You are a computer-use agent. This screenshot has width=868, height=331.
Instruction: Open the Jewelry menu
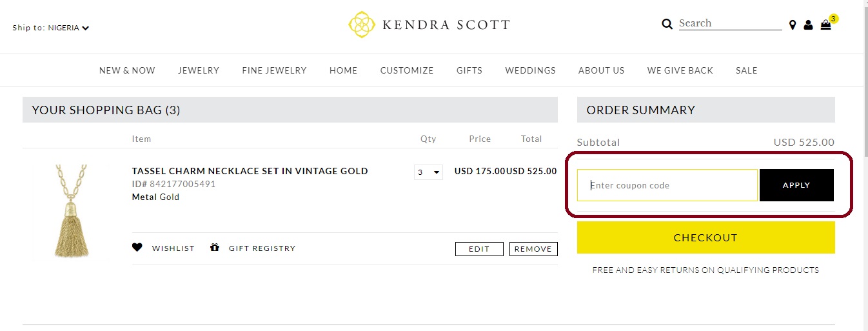click(x=199, y=70)
